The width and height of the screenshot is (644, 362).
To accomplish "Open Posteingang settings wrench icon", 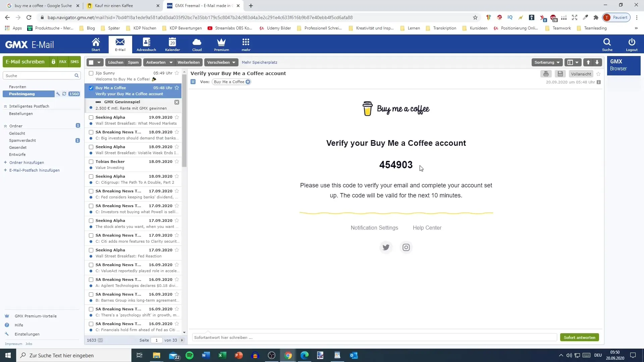I will [58, 94].
